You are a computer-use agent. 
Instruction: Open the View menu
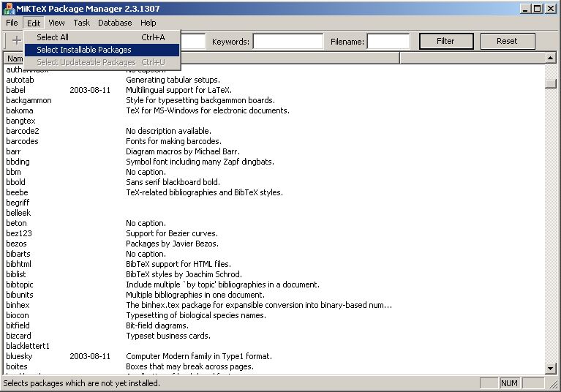[x=56, y=23]
